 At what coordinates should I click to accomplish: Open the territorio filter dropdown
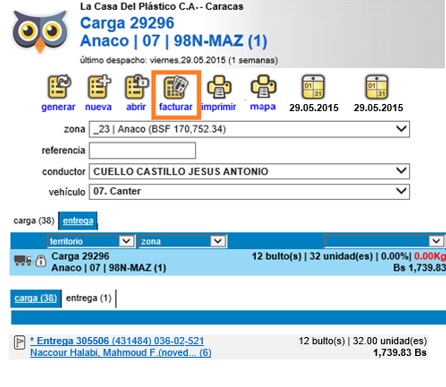point(91,241)
